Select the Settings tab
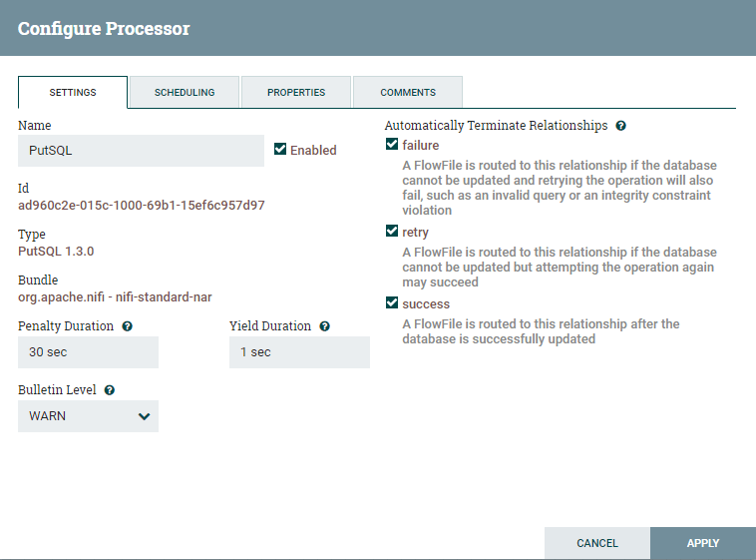Screen dimensions: 756x560 [x=73, y=92]
